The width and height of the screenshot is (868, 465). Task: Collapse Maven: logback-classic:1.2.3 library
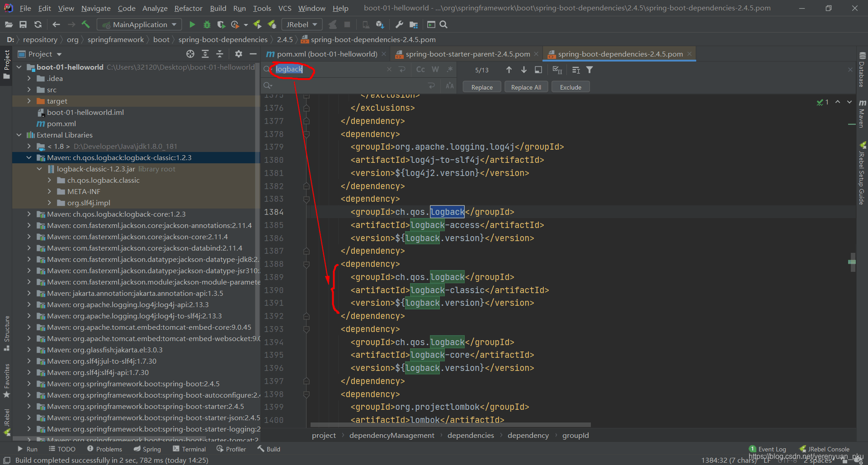coord(29,157)
